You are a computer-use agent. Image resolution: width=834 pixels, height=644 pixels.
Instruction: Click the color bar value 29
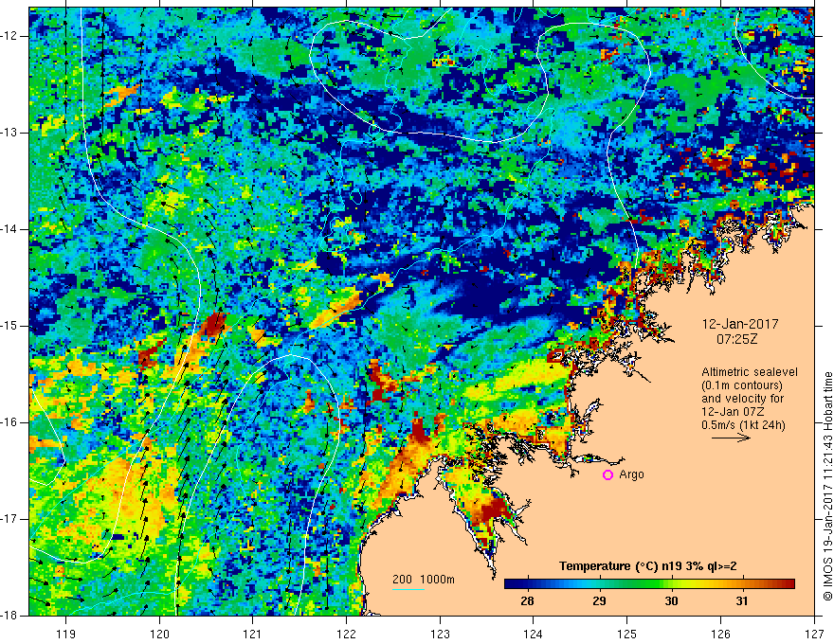pyautogui.click(x=599, y=601)
